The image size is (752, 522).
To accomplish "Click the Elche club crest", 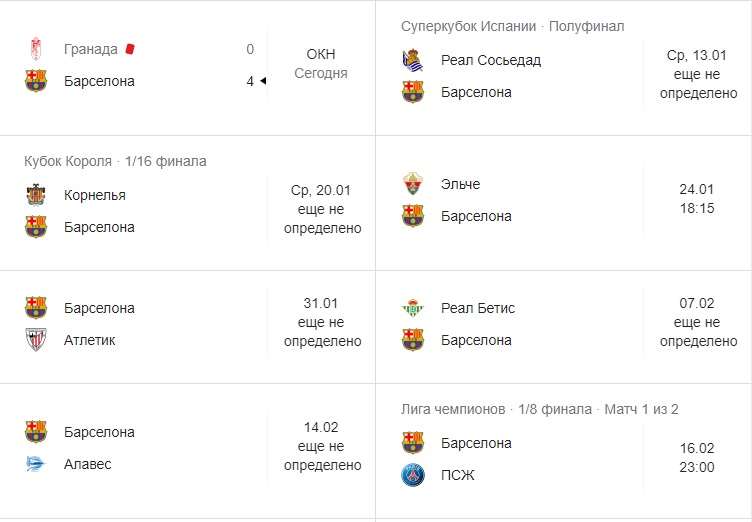I will tap(412, 184).
